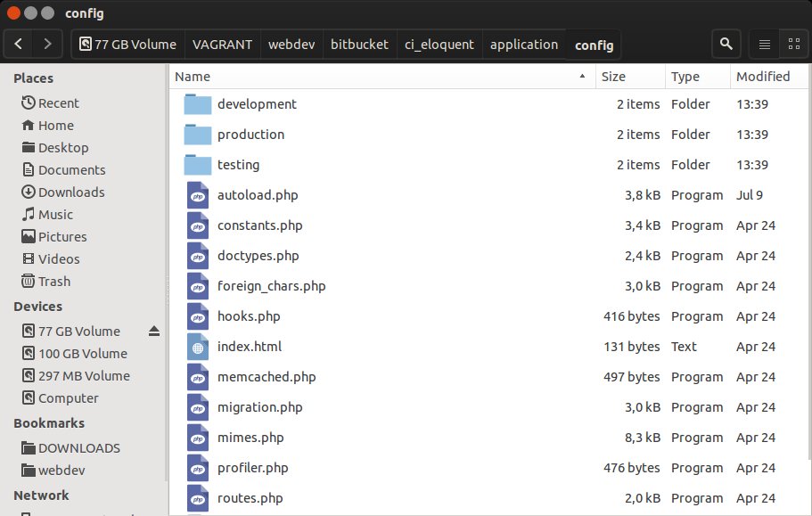Eject the 77 GB Volume
This screenshot has height=516, width=812.
pos(153,331)
